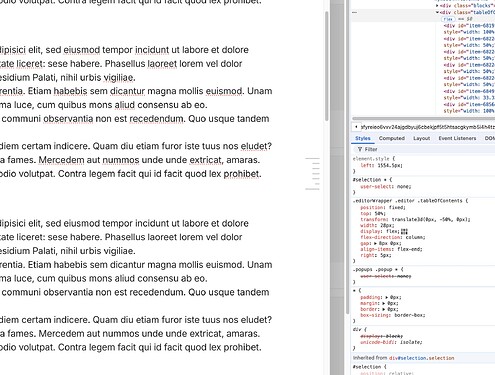This screenshot has width=495, height=375.
Task: Select the div id="item-6819" DOM row
Action: click(x=469, y=26)
